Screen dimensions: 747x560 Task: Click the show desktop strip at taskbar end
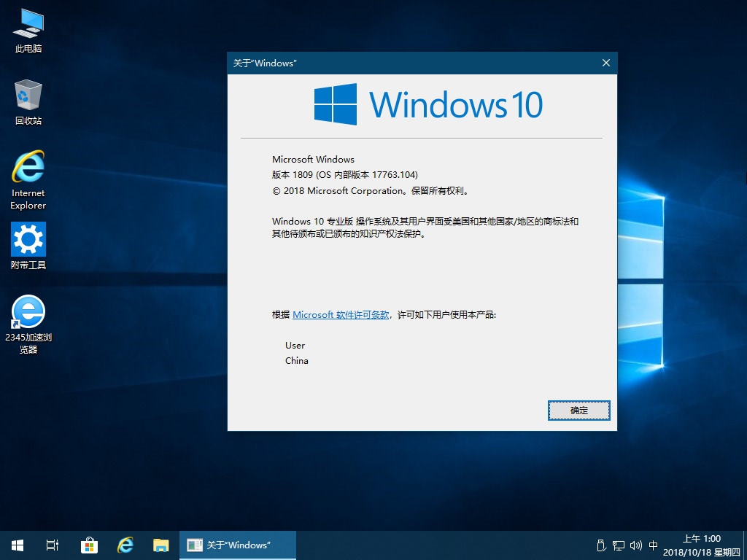coord(745,545)
